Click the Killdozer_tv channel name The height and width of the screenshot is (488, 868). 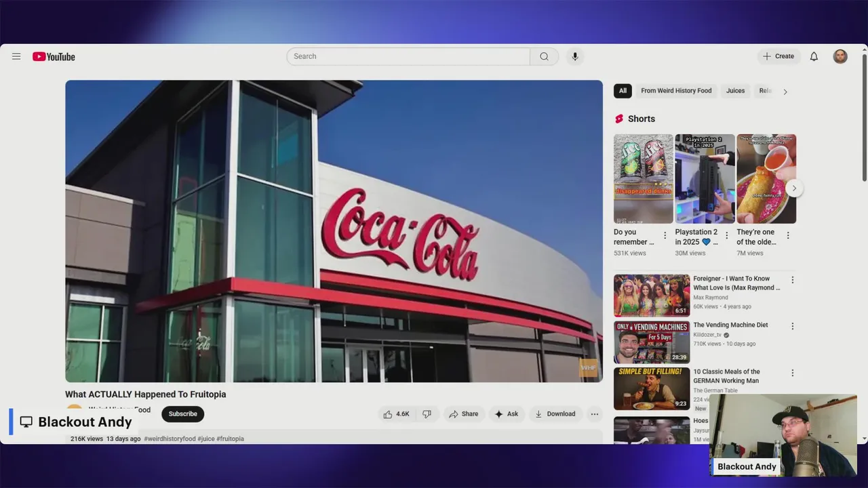tap(707, 335)
